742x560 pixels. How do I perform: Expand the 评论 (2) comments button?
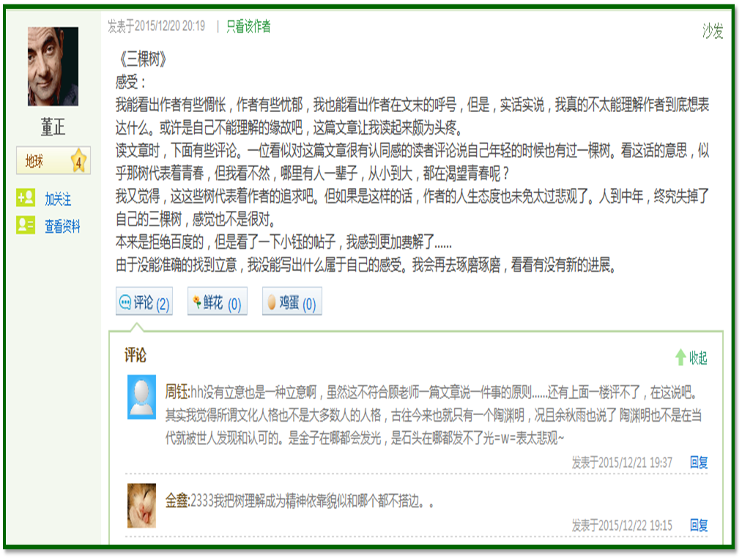[144, 302]
